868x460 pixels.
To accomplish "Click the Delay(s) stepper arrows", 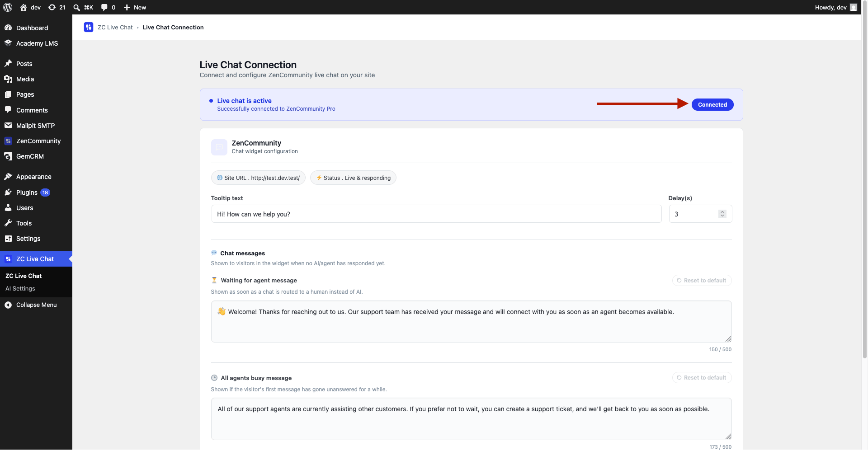I will [722, 214].
